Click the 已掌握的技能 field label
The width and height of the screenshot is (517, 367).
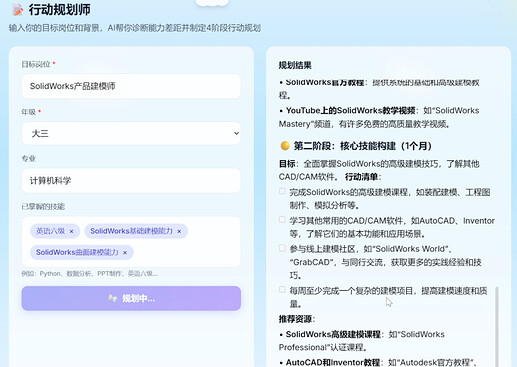point(43,207)
